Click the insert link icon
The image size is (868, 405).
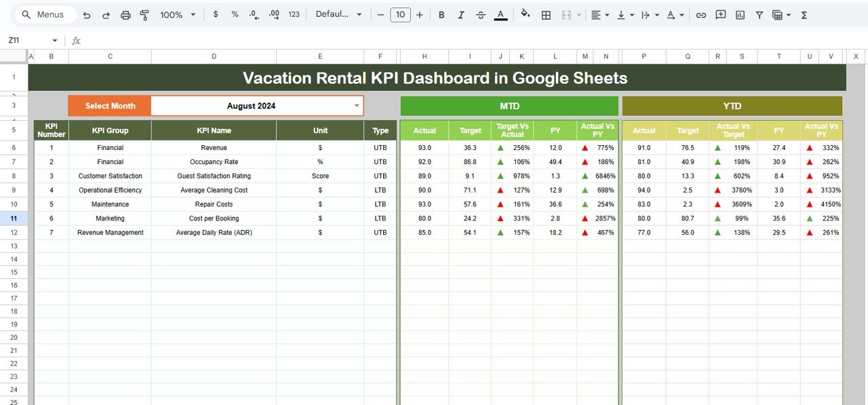coord(701,14)
